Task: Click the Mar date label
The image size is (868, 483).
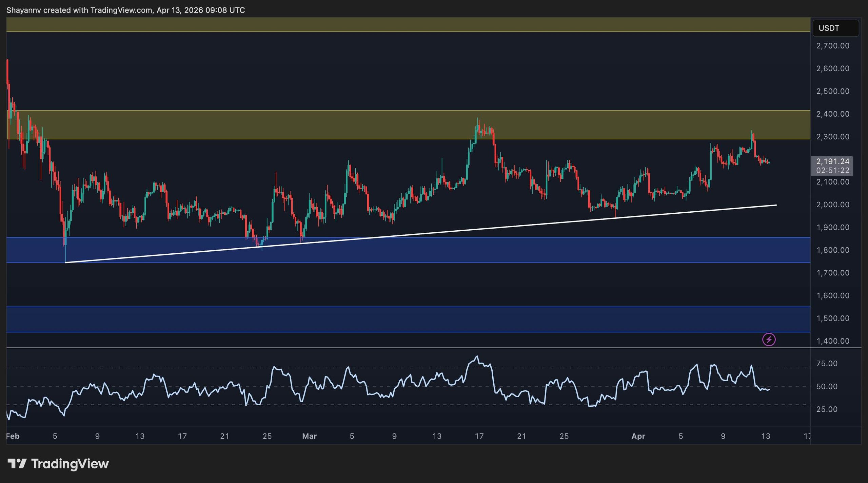Action: [x=309, y=436]
